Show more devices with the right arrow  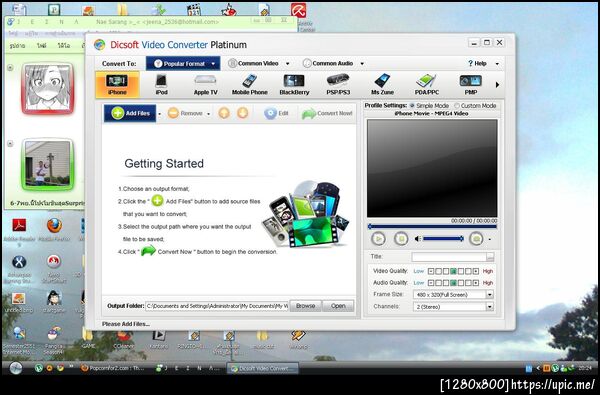click(x=497, y=85)
